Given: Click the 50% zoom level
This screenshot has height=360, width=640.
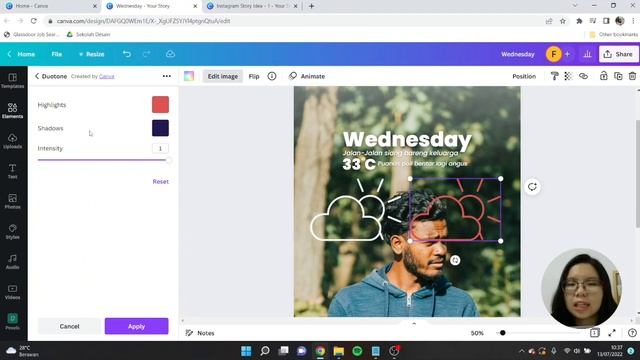Looking at the screenshot, I should pos(477,333).
